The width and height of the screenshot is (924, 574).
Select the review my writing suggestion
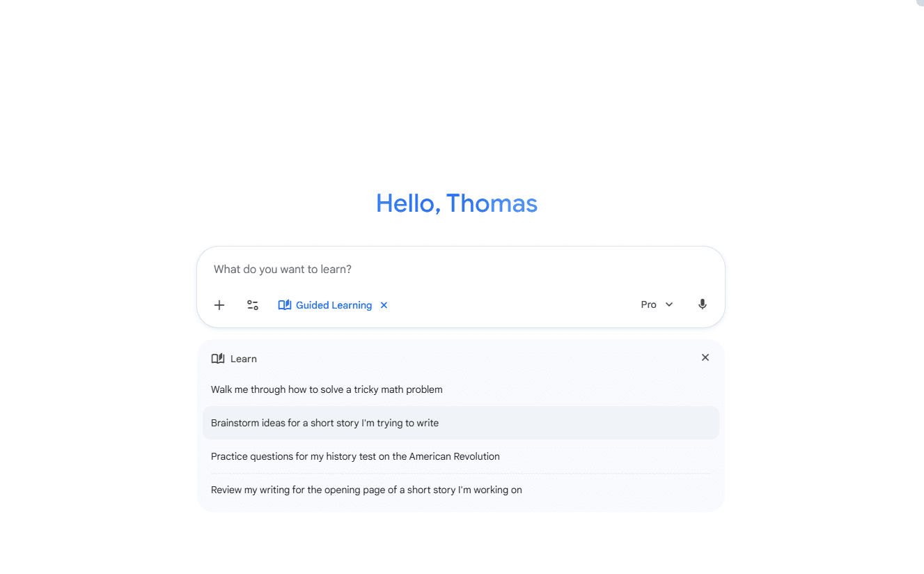pos(366,490)
